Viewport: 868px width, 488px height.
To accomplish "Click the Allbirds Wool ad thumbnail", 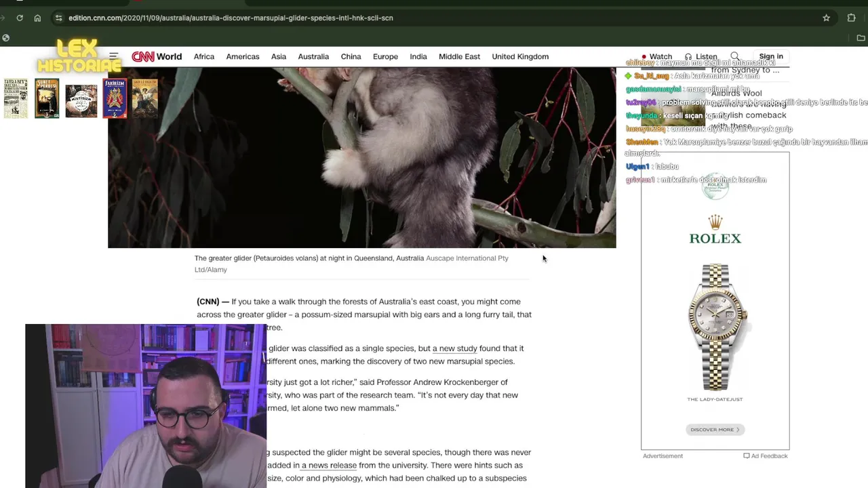I will [673, 108].
